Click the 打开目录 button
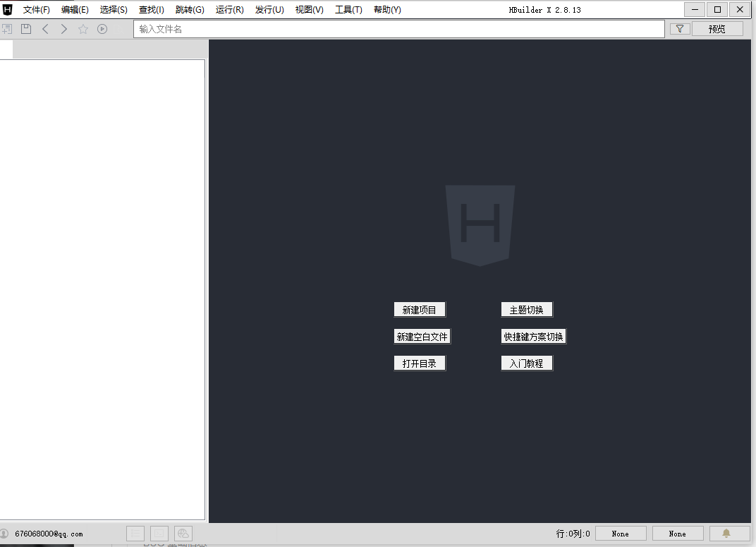 coord(420,363)
